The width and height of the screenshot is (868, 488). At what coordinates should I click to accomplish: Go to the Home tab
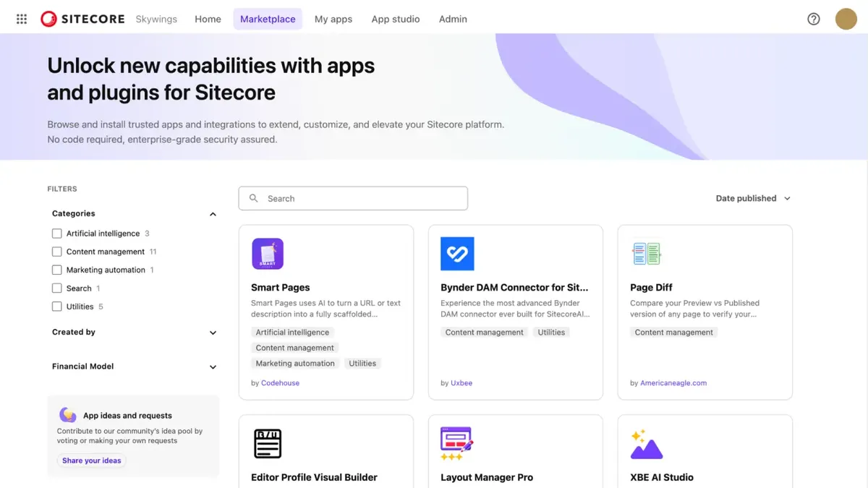tap(208, 19)
